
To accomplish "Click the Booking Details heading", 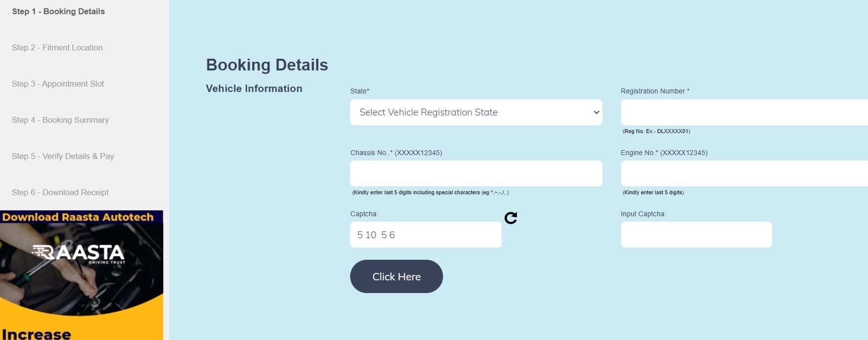I will click(267, 64).
